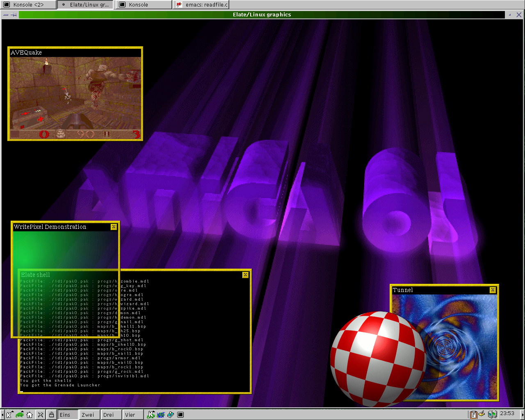The height and width of the screenshot is (420, 525).
Task: Switch to virtual desktop Zwei
Action: (x=89, y=415)
